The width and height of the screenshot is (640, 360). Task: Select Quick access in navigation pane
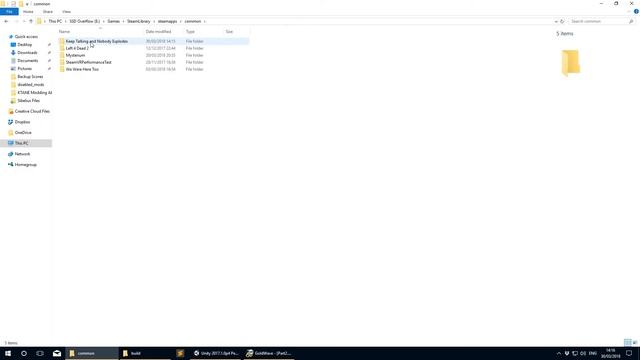click(x=26, y=37)
